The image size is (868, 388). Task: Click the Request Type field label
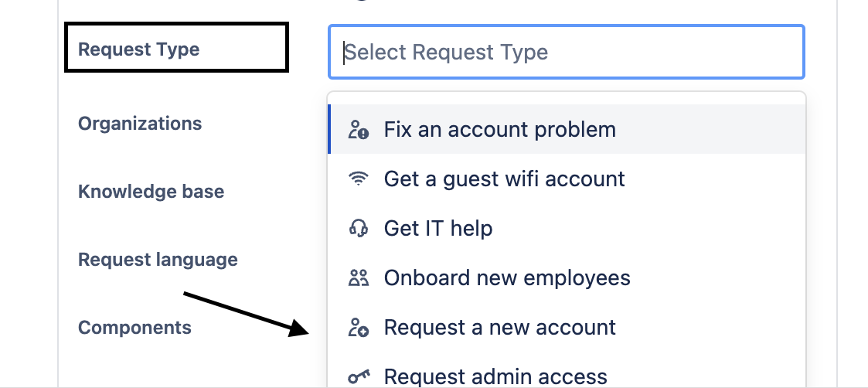click(x=139, y=49)
